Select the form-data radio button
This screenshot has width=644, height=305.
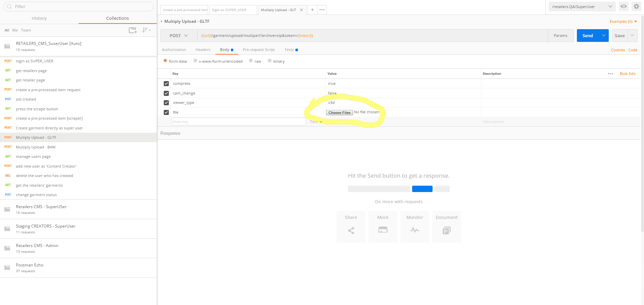click(165, 61)
